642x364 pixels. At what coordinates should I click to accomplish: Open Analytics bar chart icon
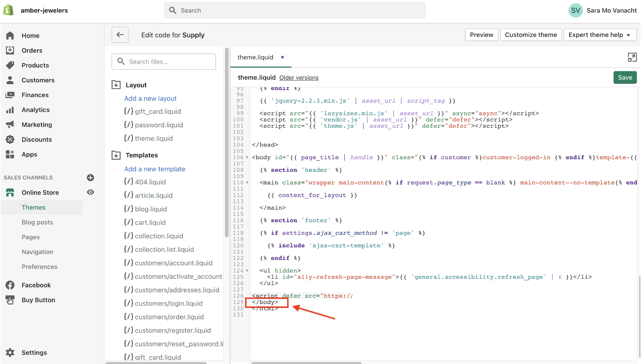10,110
